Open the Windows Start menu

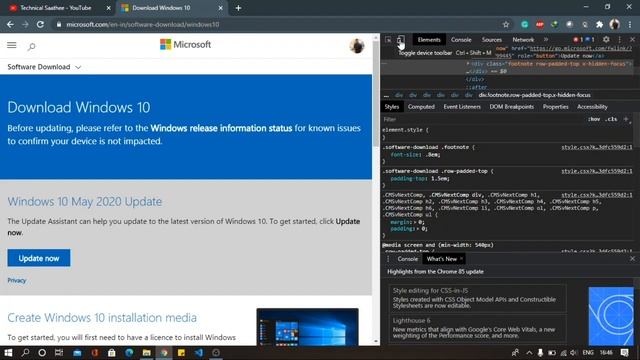[8, 353]
